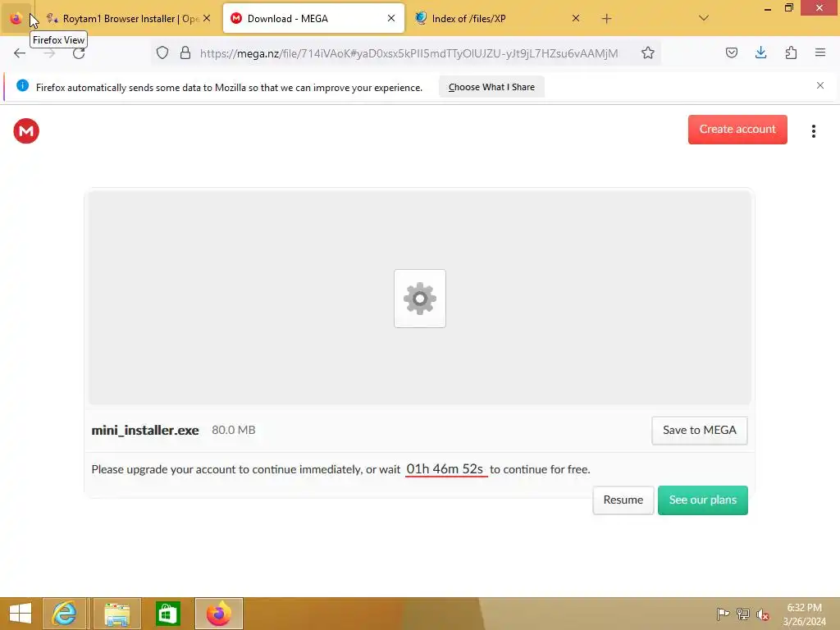
Task: Show site security padlock info
Action: coord(185,53)
